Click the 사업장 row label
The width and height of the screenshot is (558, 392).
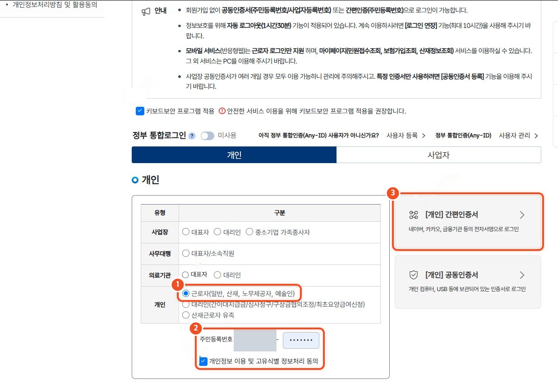[x=160, y=232]
